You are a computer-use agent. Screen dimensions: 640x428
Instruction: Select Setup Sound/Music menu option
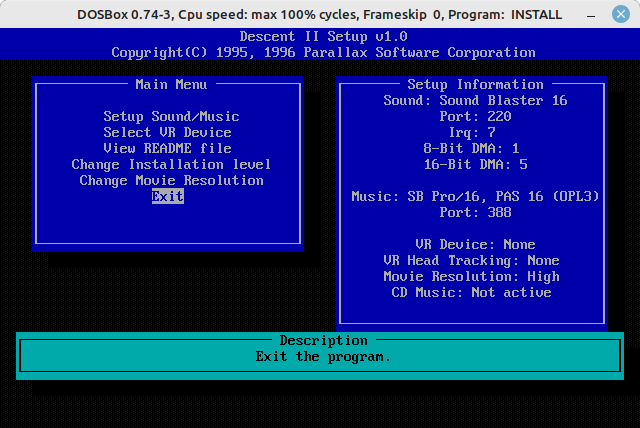click(171, 117)
